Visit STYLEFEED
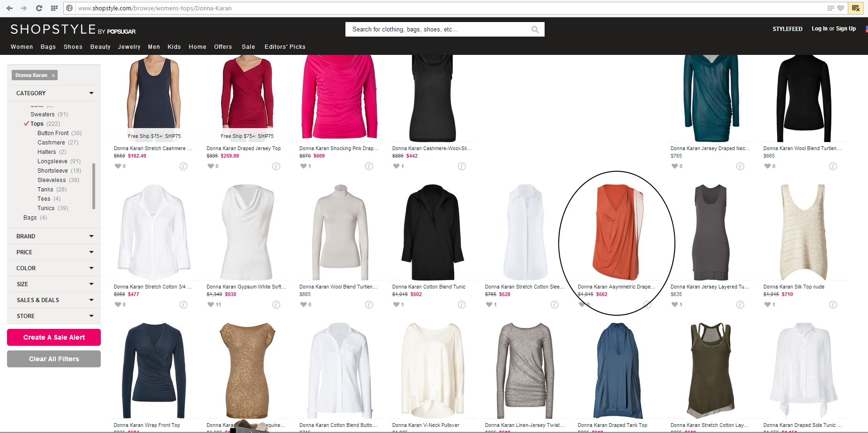The width and height of the screenshot is (868, 433). (787, 29)
